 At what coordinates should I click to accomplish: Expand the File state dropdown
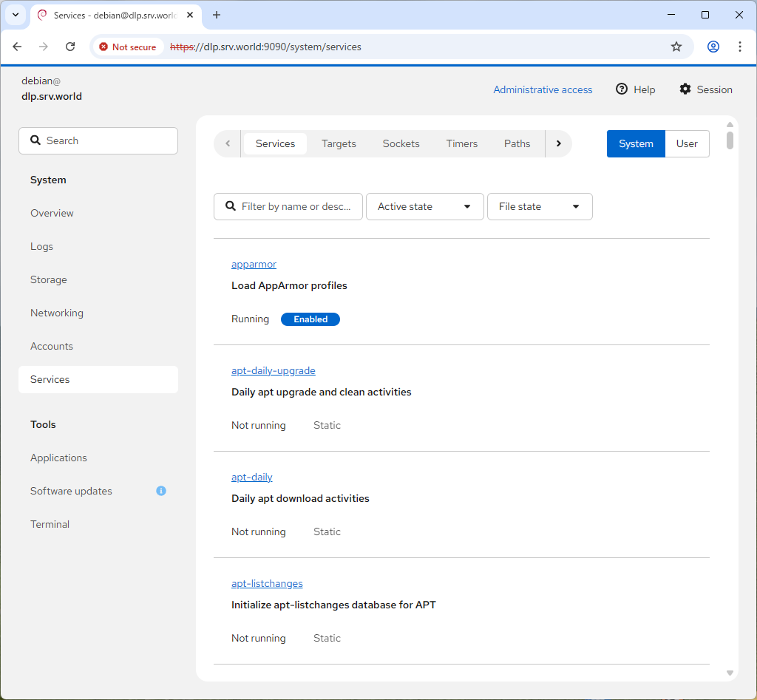pos(540,207)
